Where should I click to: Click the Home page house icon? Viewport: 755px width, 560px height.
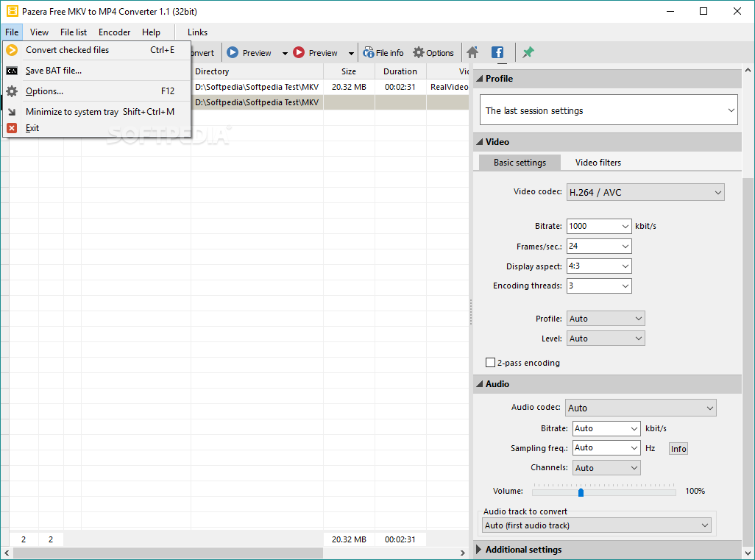pyautogui.click(x=473, y=52)
